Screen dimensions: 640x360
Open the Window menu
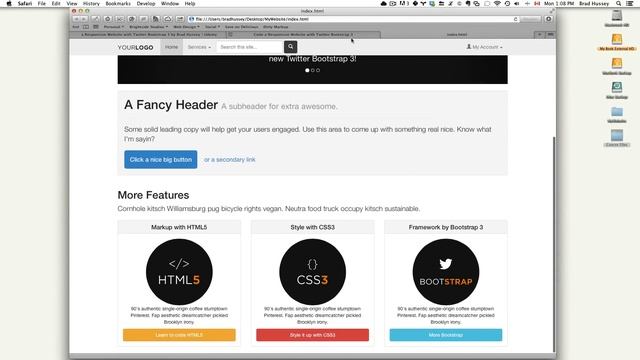pos(170,3)
